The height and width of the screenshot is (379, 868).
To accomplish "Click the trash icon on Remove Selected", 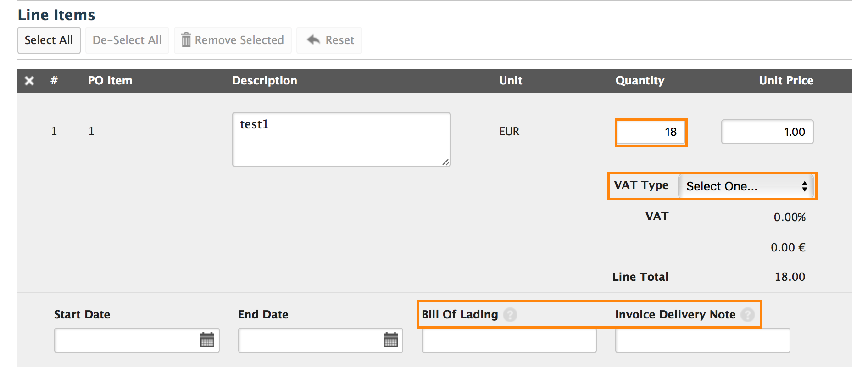I will pyautogui.click(x=186, y=40).
